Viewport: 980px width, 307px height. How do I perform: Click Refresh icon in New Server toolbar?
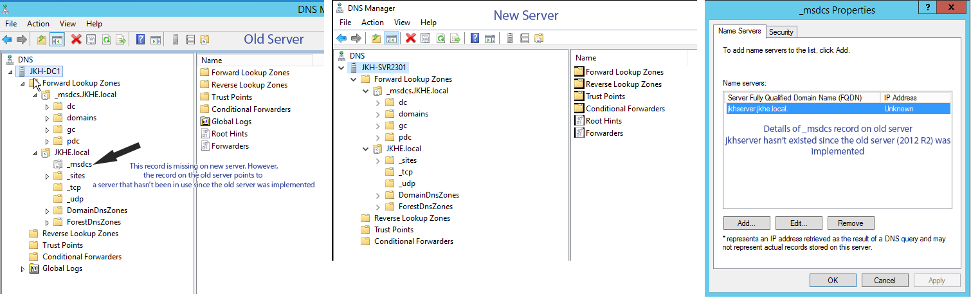(440, 39)
